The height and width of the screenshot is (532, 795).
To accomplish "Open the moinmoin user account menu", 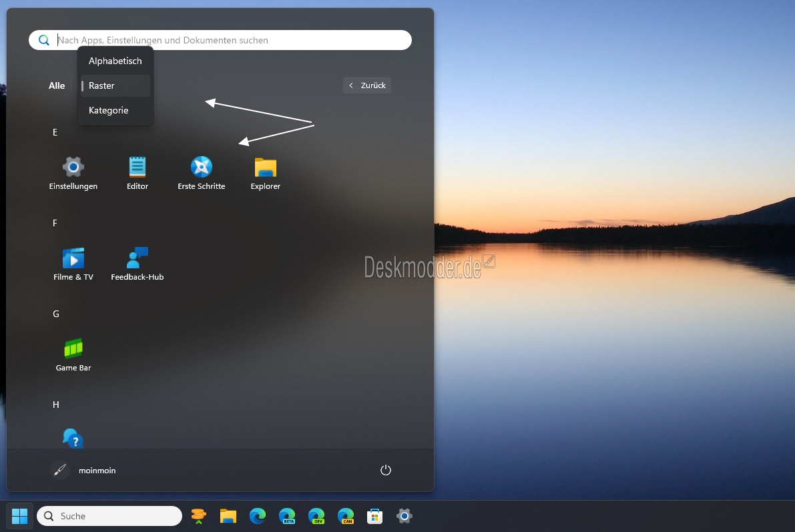I will [x=83, y=470].
